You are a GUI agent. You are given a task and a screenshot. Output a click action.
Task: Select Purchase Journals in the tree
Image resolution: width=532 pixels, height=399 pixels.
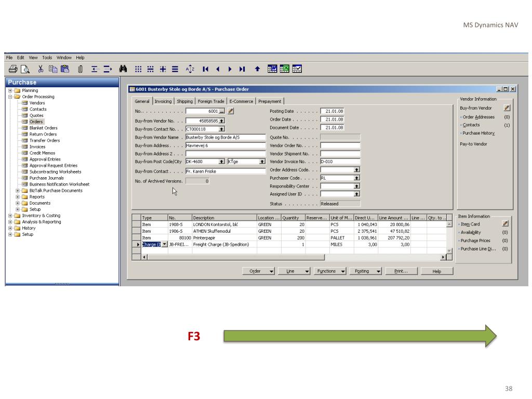pyautogui.click(x=46, y=178)
